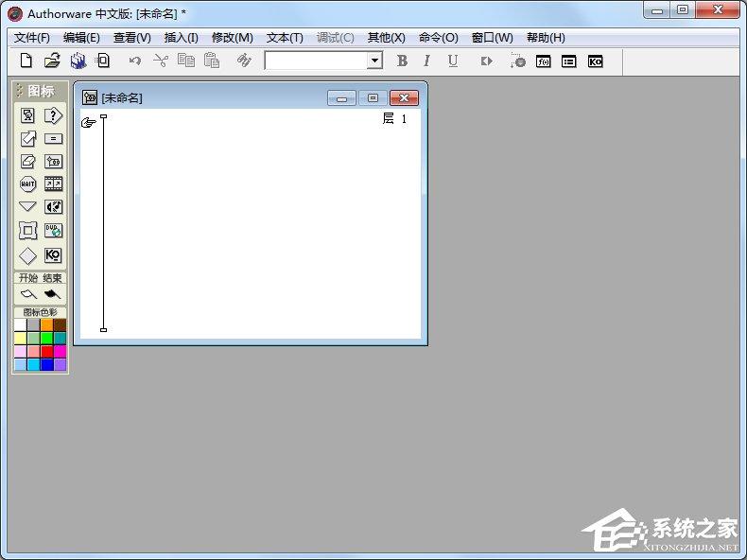Select the Sound icon in the palette

[53, 206]
